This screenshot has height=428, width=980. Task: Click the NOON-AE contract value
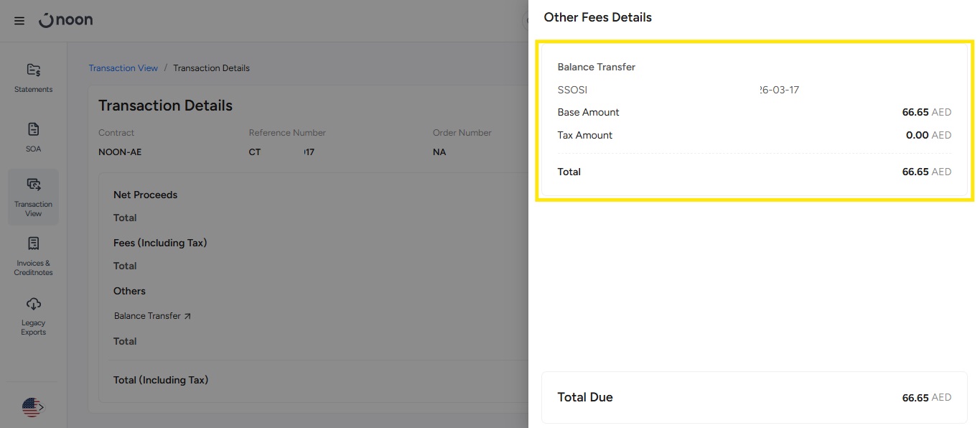click(x=120, y=152)
